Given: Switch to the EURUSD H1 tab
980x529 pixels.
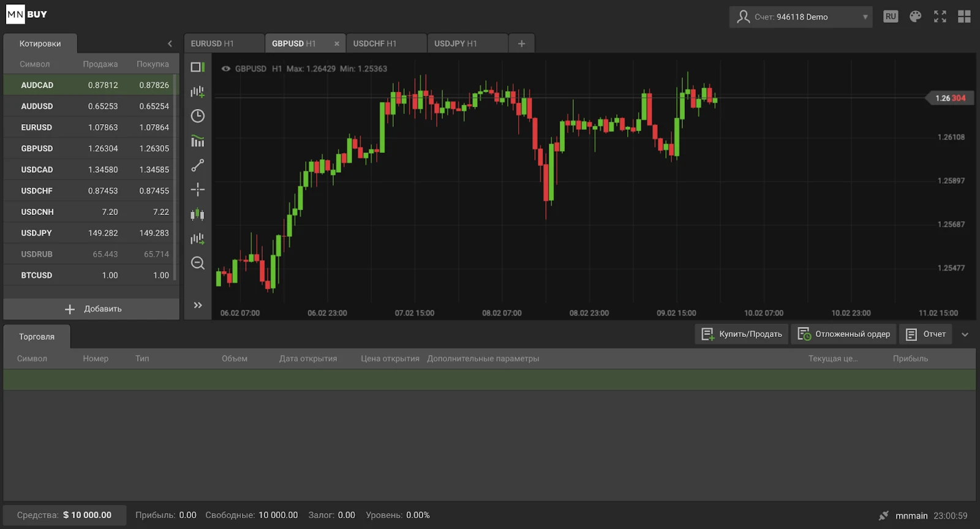Looking at the screenshot, I should click(x=224, y=43).
